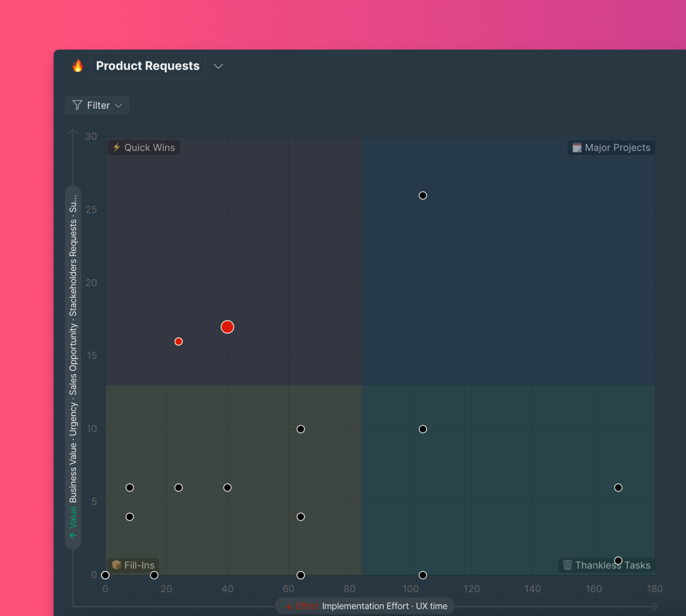Click the funnel filter icon

coord(77,105)
